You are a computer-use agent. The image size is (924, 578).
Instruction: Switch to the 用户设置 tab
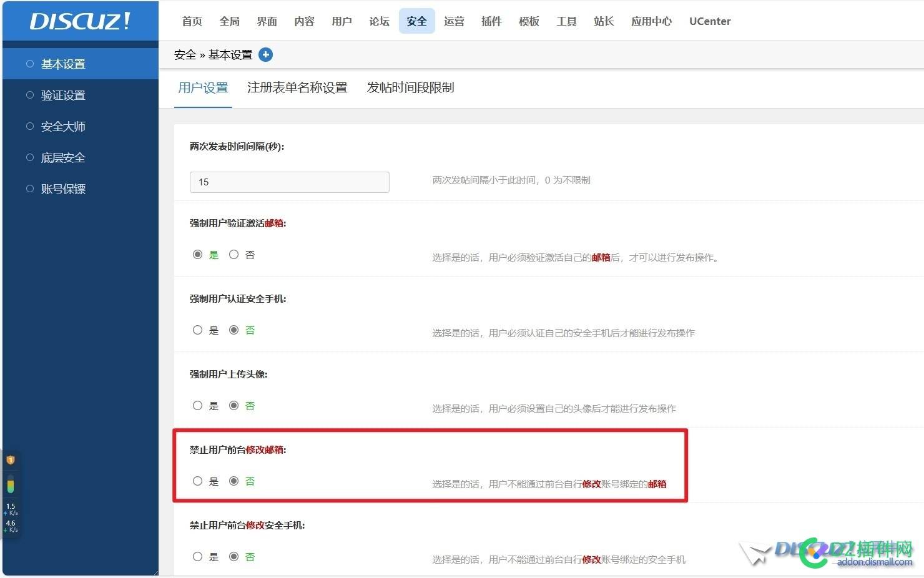pos(203,88)
